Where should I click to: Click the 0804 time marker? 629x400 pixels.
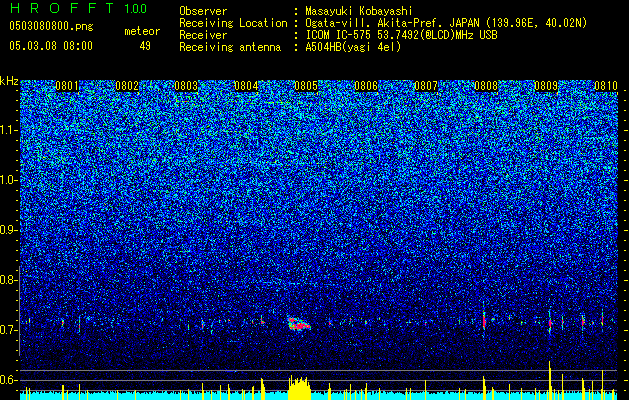pos(246,86)
